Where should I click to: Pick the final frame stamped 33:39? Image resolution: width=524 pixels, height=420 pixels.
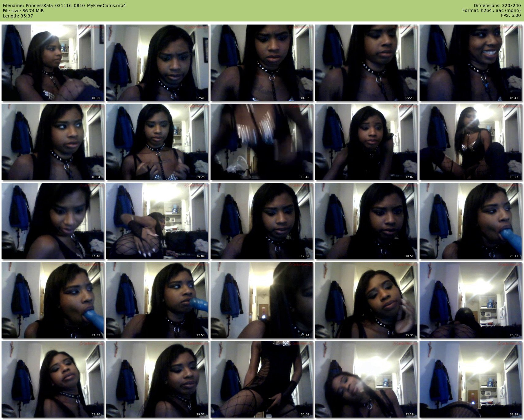[x=471, y=379]
